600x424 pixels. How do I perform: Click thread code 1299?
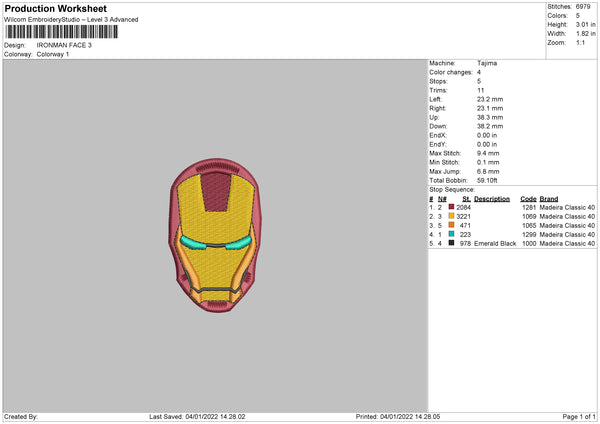click(529, 235)
